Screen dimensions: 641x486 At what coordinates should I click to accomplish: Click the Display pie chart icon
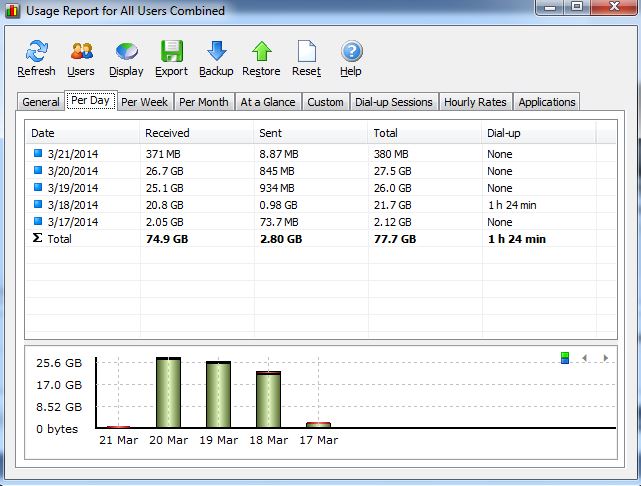coord(127,52)
